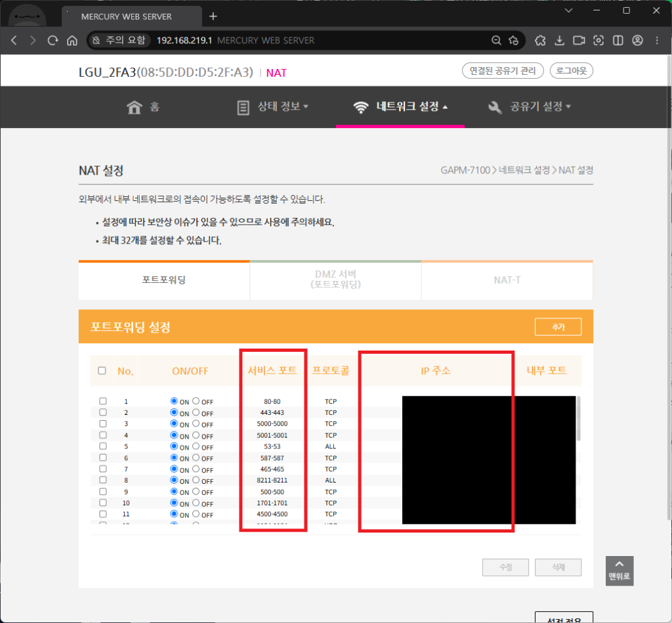
Task: Click the NAT 설정 breadcrumb text
Action: [x=576, y=170]
